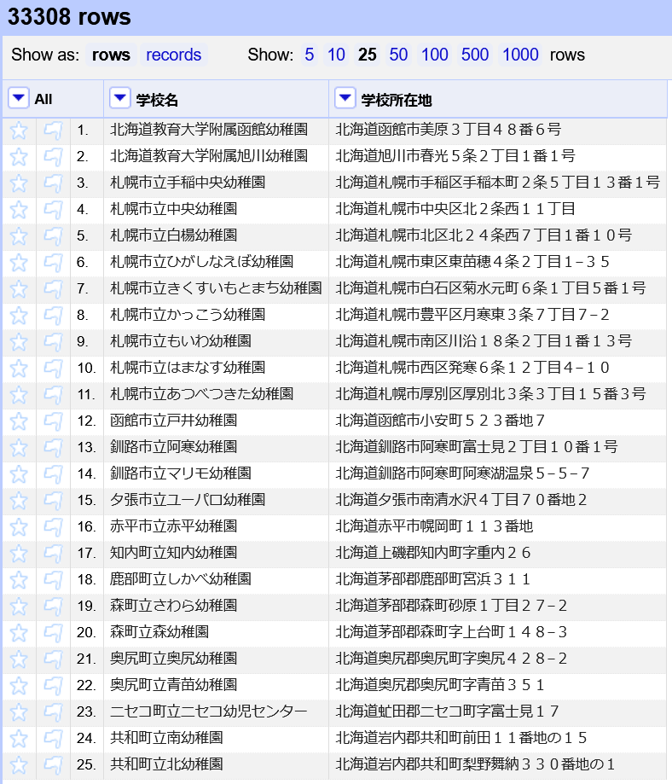Flag row 5 札幌市立白楊幼稚園
The image size is (672, 784).
pos(53,236)
